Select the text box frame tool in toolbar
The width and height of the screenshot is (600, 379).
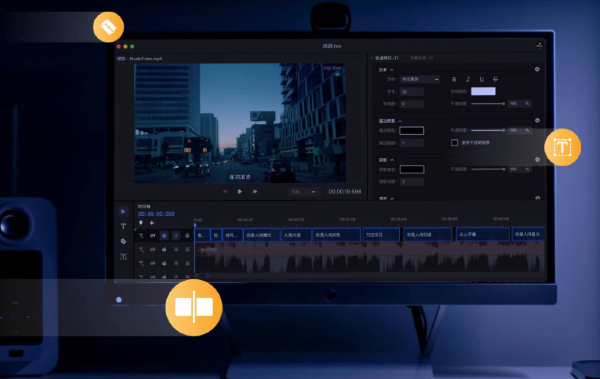tap(123, 256)
